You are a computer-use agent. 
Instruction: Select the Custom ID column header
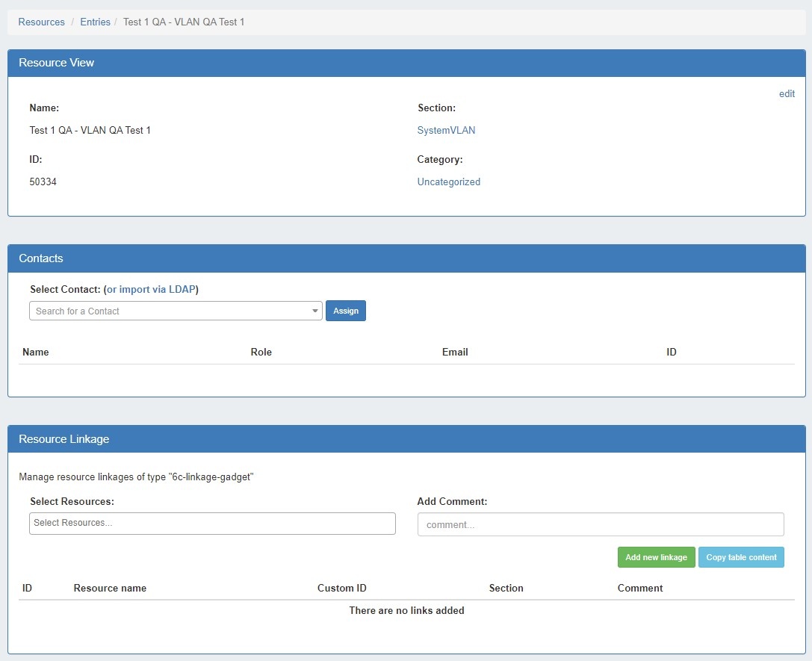[341, 589]
